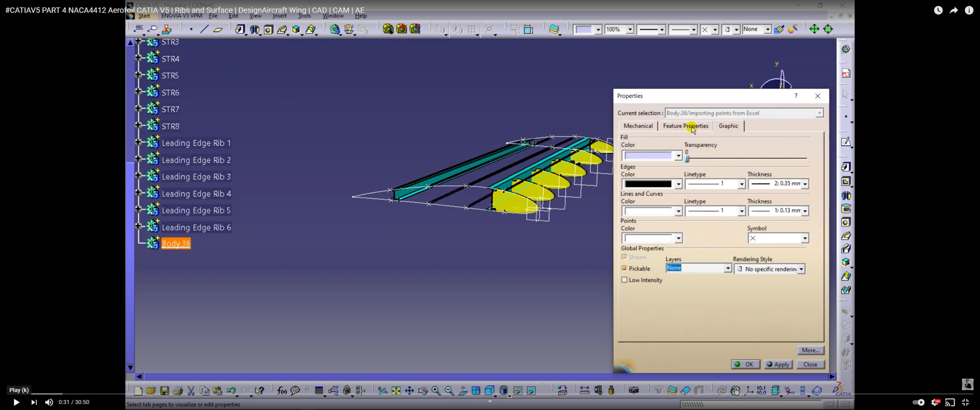Click the Normal View icon
The image size is (980, 410).
463,391
